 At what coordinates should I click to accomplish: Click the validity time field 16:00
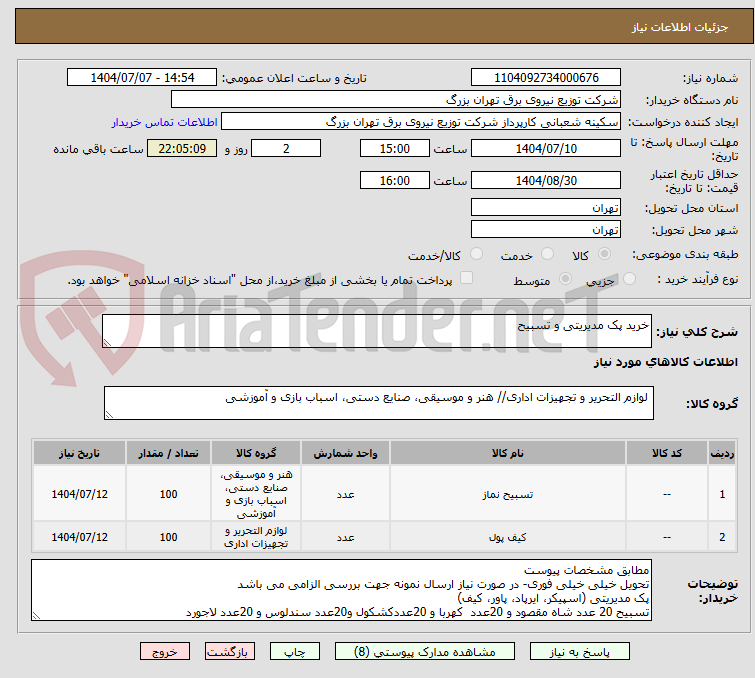pos(395,181)
